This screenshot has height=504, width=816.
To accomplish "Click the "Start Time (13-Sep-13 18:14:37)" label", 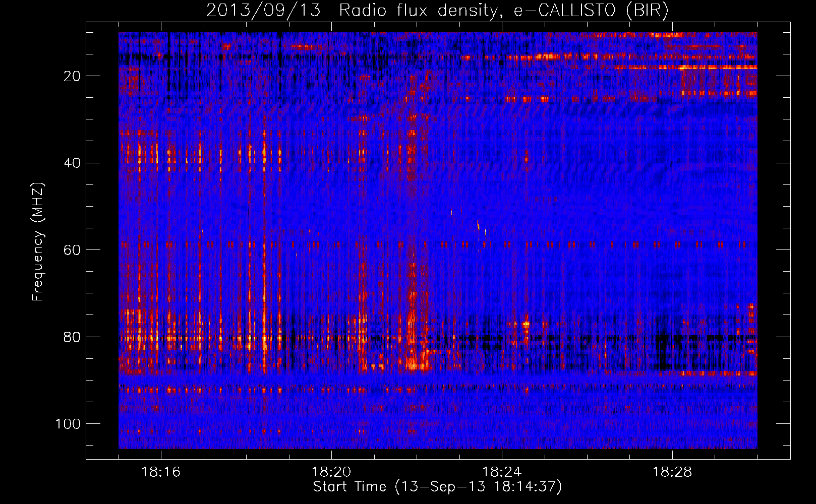I will coord(437,487).
